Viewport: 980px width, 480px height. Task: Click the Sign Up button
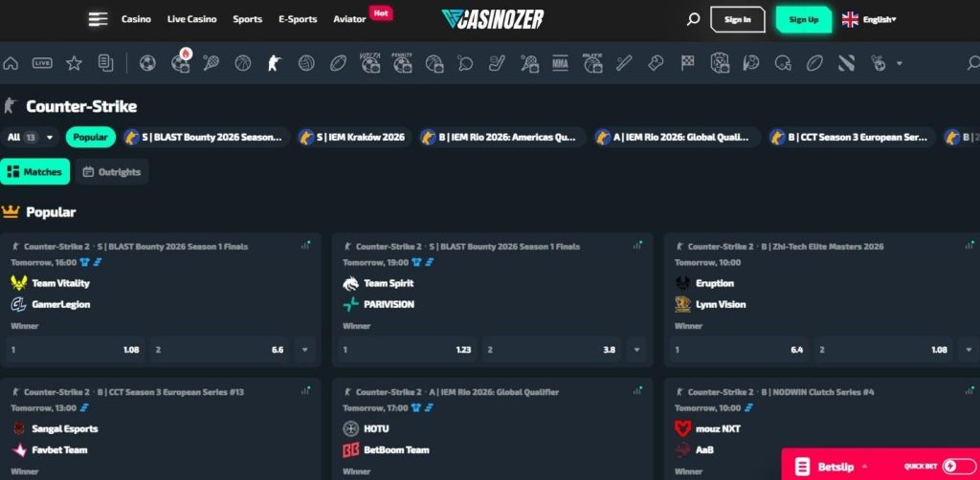coord(803,19)
